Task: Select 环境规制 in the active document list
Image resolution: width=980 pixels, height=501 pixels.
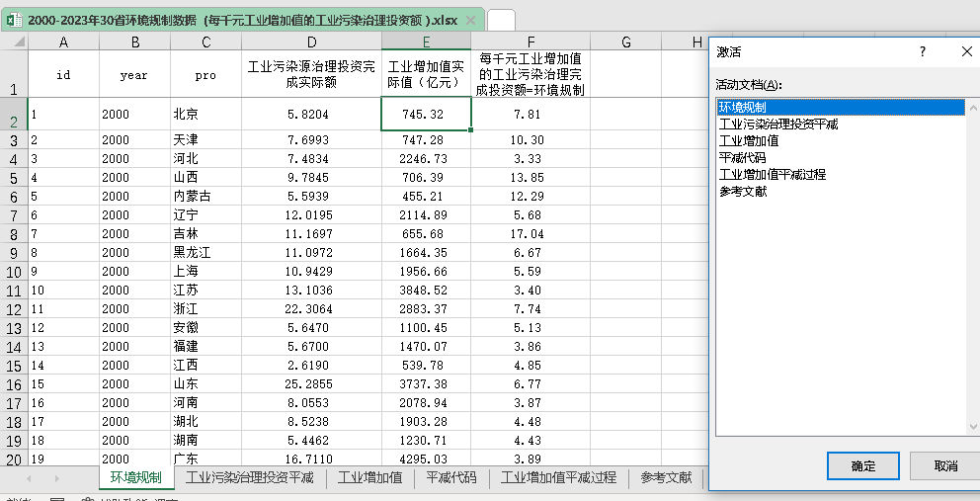Action: click(842, 108)
